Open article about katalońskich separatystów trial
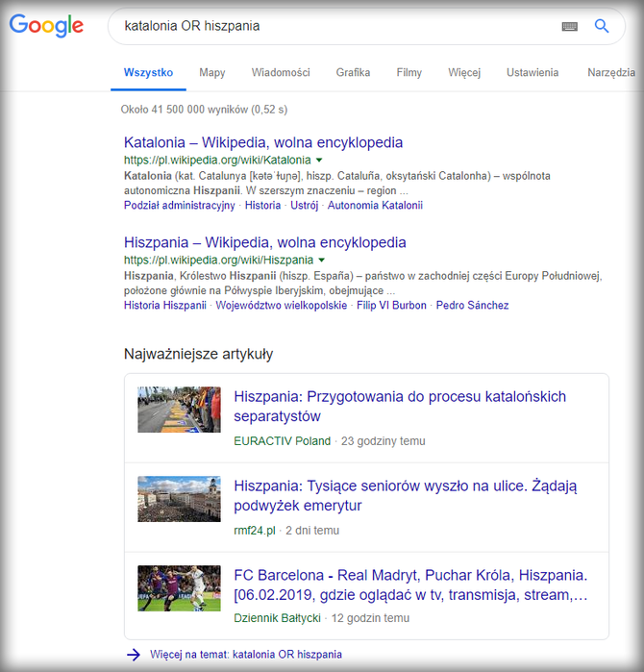This screenshot has width=644, height=672. [400, 407]
